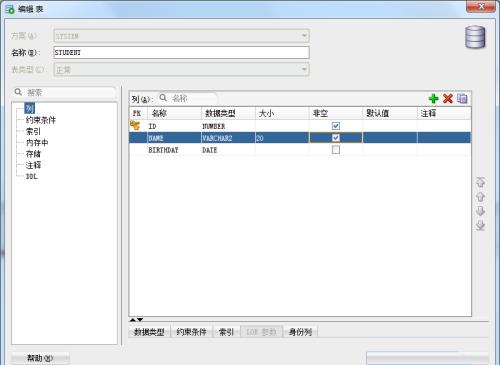Move column up arrow icon
This screenshot has height=365, width=500.
[480, 197]
